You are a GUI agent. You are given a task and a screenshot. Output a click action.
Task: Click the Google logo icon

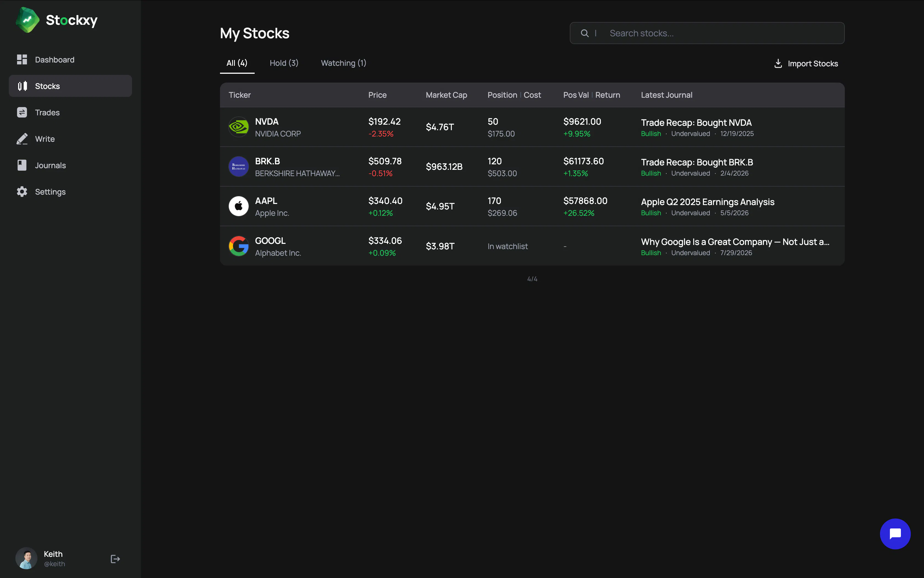click(239, 246)
